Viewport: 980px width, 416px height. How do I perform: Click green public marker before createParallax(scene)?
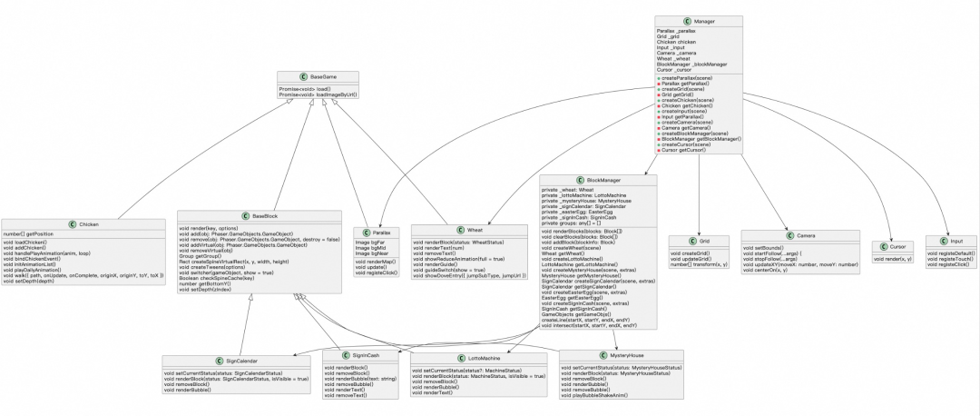tap(658, 78)
